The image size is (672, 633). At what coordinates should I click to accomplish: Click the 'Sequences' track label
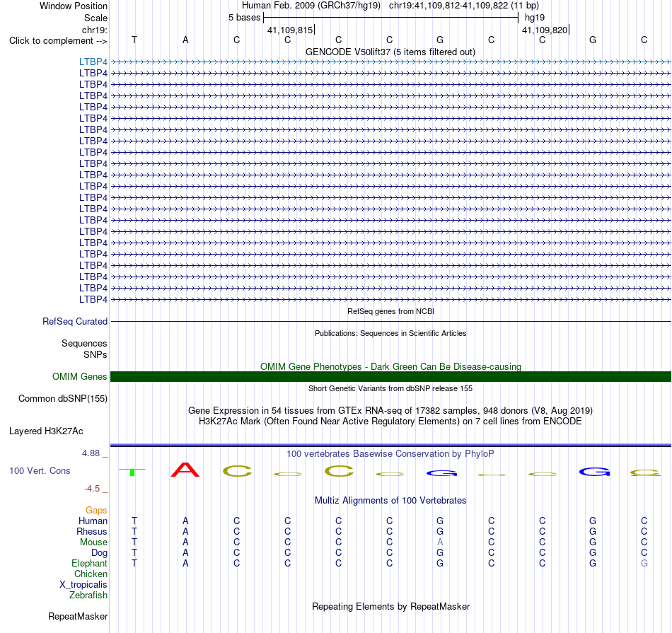84,343
